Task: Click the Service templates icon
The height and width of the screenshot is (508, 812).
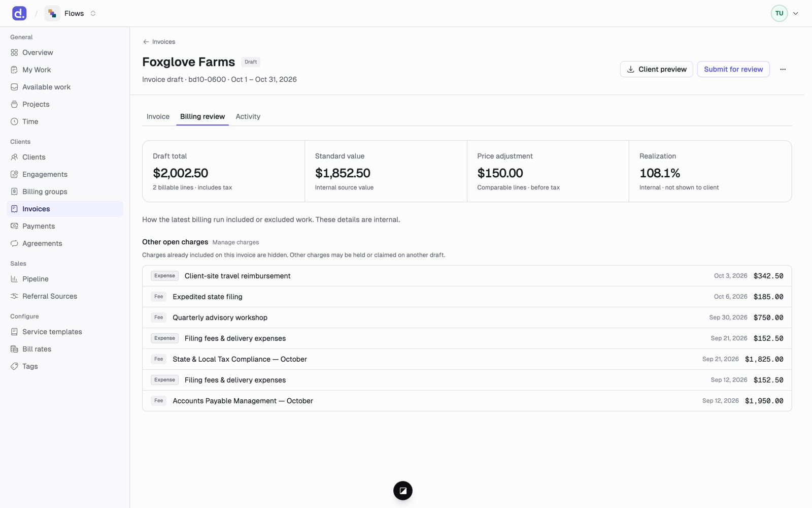Action: tap(14, 332)
